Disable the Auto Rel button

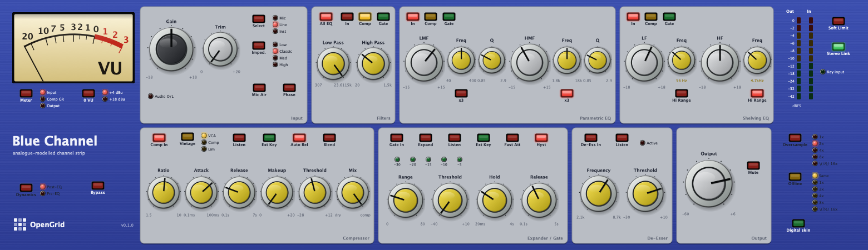(299, 138)
